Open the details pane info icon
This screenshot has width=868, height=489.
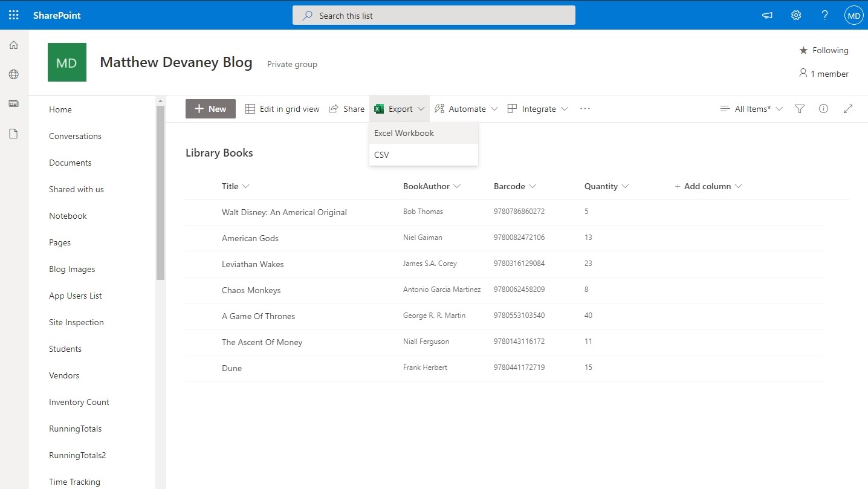point(823,109)
